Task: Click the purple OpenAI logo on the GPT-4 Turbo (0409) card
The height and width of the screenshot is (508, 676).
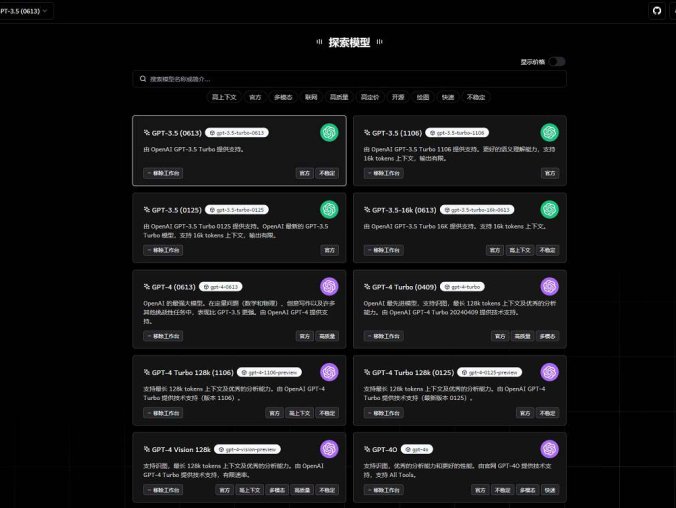Action: 549,286
